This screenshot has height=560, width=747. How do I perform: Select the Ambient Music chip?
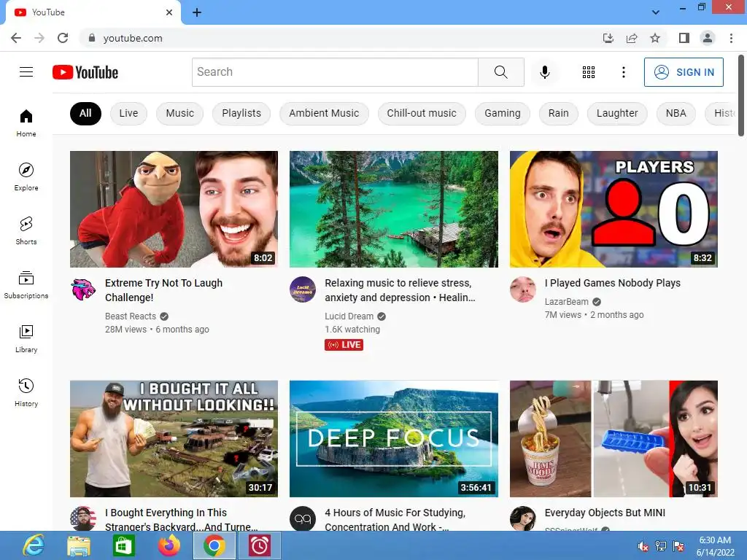click(324, 113)
